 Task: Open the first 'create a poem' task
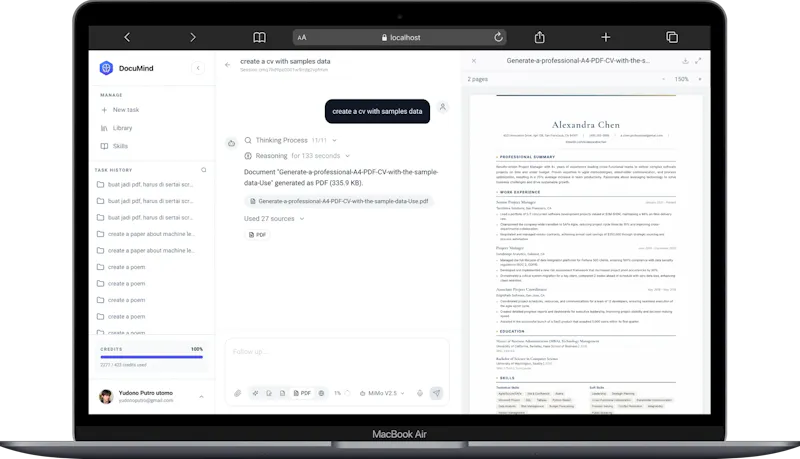pyautogui.click(x=121, y=267)
